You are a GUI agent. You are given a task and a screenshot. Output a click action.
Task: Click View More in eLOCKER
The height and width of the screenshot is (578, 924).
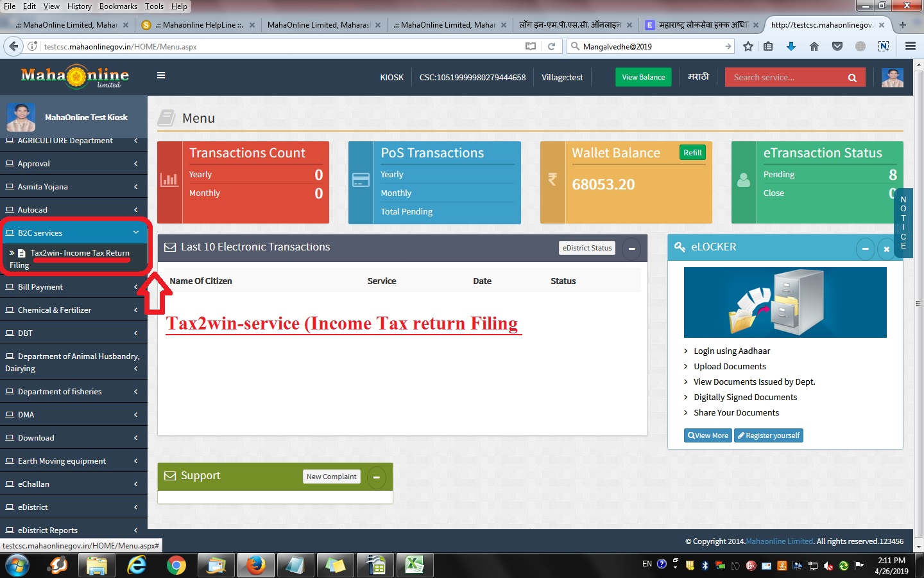pyautogui.click(x=708, y=435)
